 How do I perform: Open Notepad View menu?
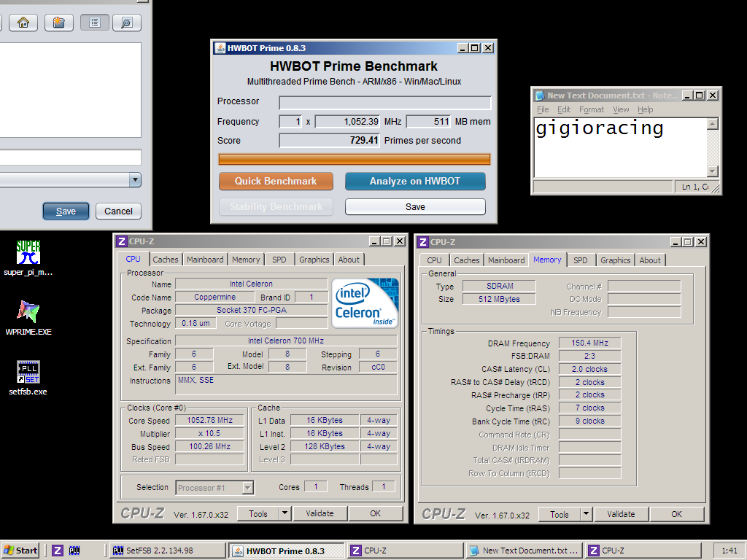tap(621, 109)
